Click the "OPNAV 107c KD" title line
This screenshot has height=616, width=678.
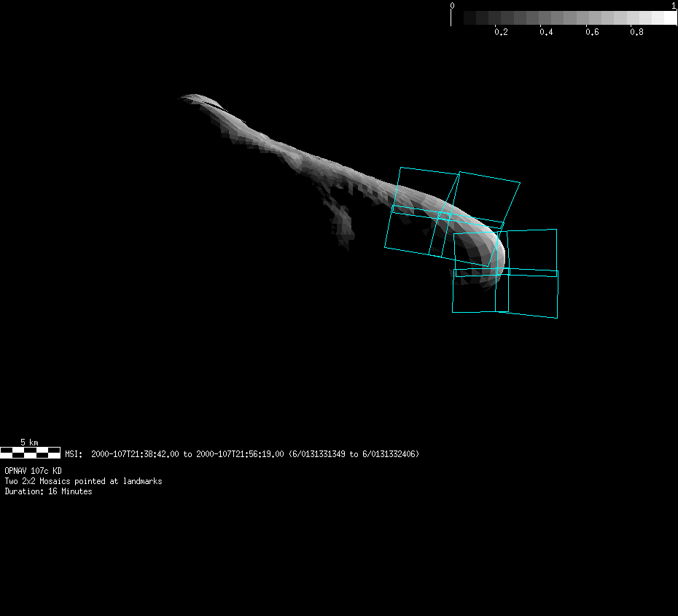(x=34, y=471)
